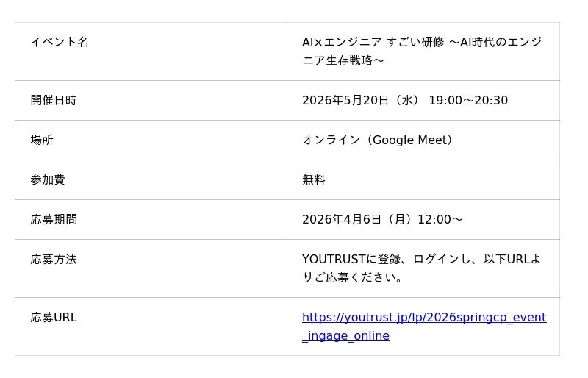Click the word YOUTRUST in the 応募方法 row
Screen dimensions: 588x378
[334, 259]
